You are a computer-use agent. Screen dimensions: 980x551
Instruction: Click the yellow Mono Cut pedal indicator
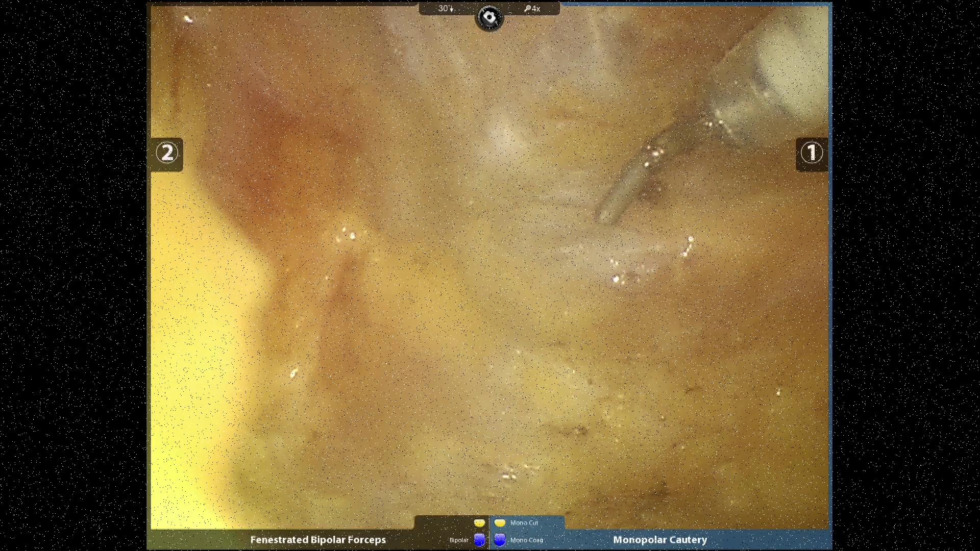(500, 523)
